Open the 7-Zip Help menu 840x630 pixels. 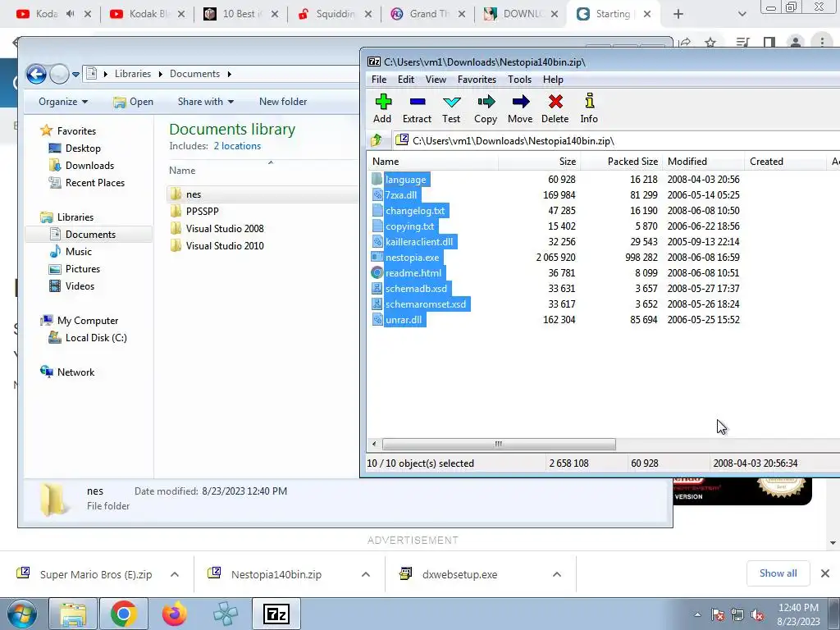click(553, 80)
